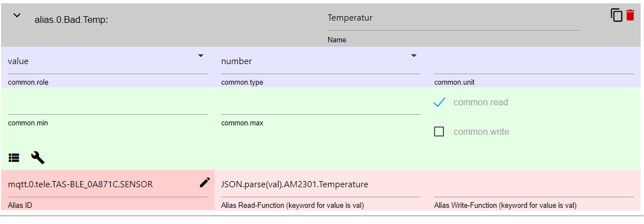Click the copy alias icon
This screenshot has height=224, width=644.
coord(616,15)
